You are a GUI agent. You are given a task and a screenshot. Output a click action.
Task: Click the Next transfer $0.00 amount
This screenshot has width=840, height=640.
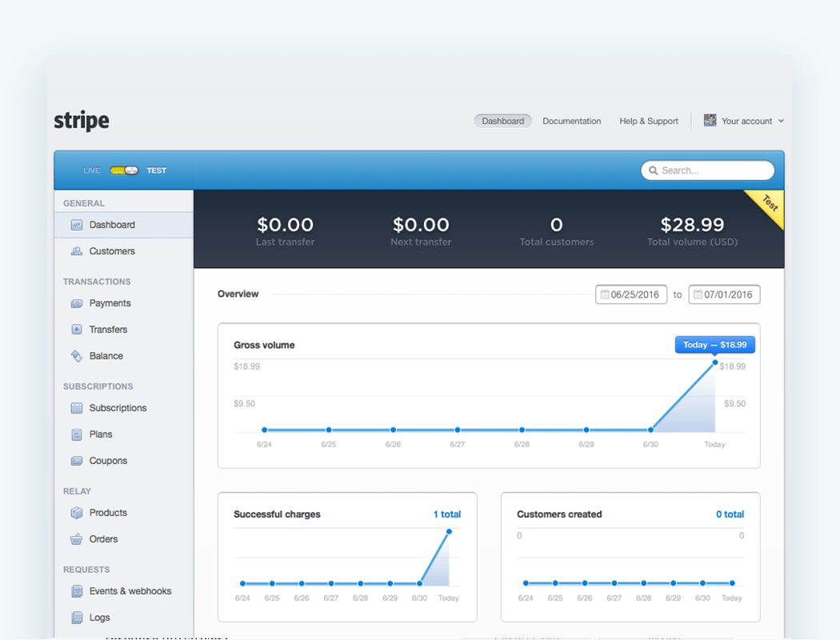(x=421, y=225)
